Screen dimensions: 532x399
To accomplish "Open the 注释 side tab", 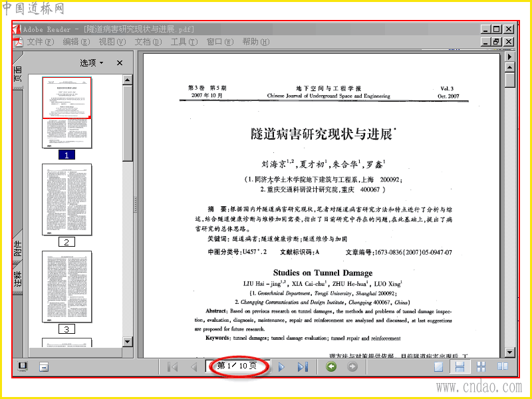I will point(18,279).
